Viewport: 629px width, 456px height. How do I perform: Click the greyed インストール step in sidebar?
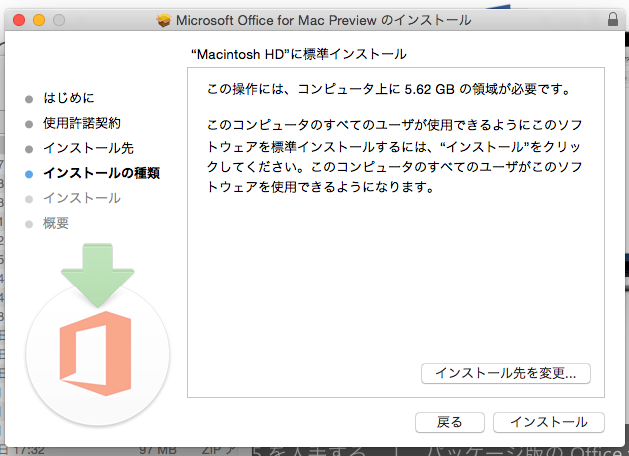click(82, 198)
